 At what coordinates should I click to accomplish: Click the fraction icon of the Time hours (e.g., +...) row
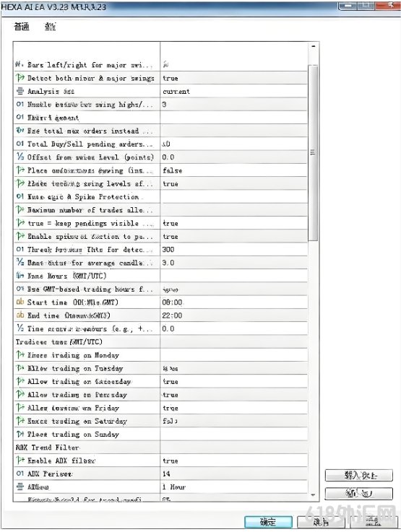pos(20,328)
